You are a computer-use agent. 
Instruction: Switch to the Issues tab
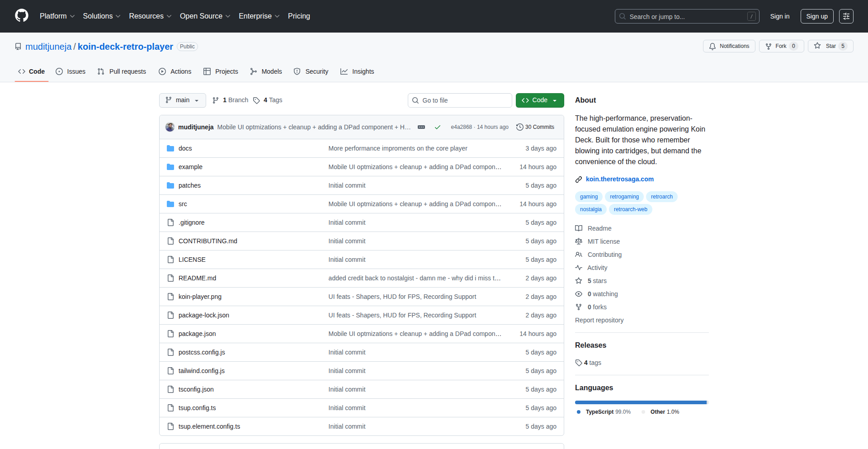pos(71,71)
